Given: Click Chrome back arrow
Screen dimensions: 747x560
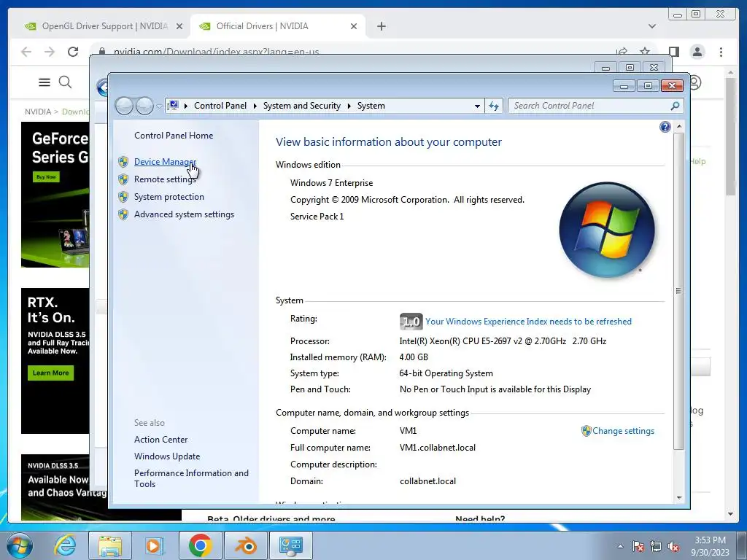Looking at the screenshot, I should (26, 52).
